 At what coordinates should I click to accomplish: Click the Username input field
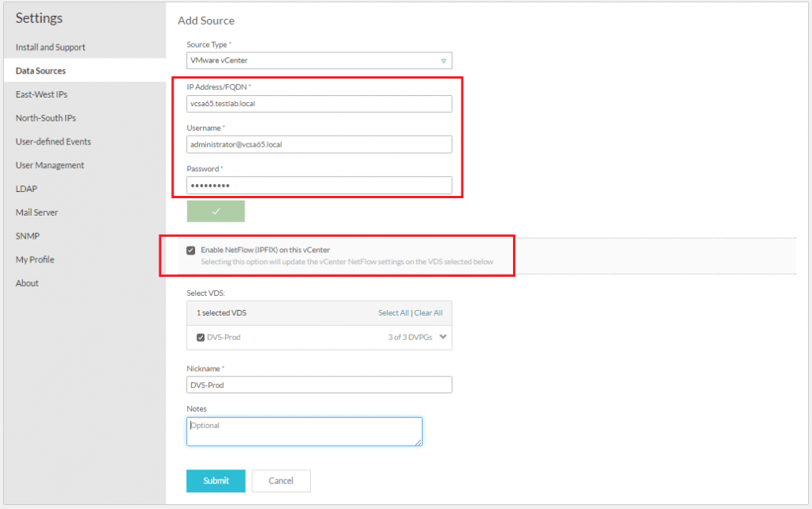[x=319, y=144]
